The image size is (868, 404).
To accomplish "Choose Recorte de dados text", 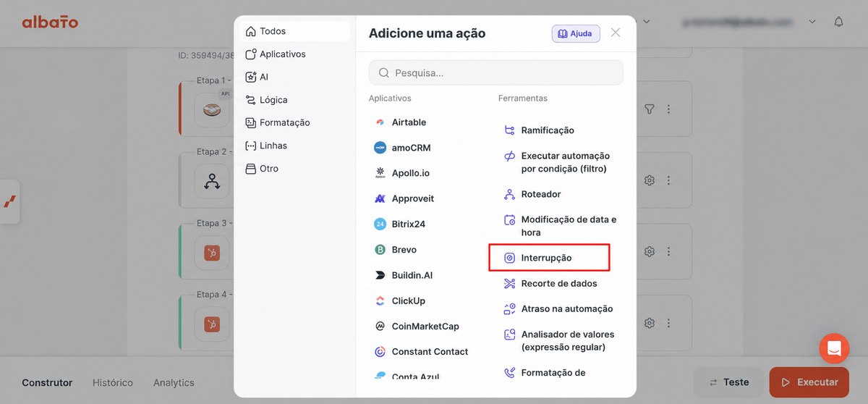I will pyautogui.click(x=559, y=283).
